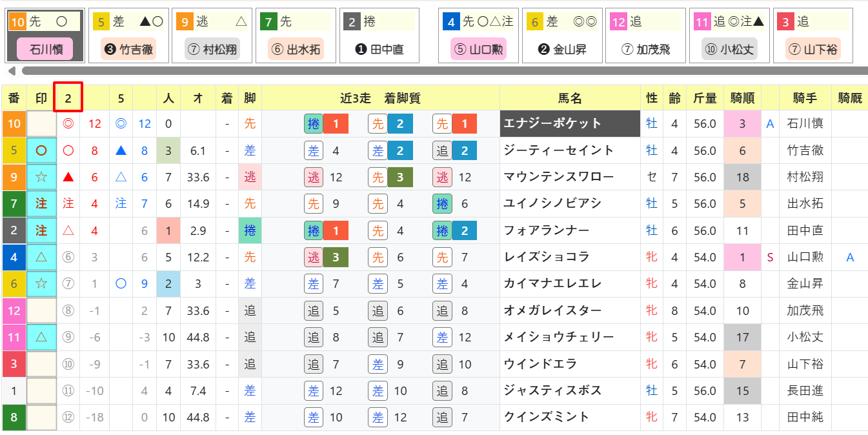
Task: Select the 石川慎 jockey button in card 10
Action: pyautogui.click(x=45, y=49)
